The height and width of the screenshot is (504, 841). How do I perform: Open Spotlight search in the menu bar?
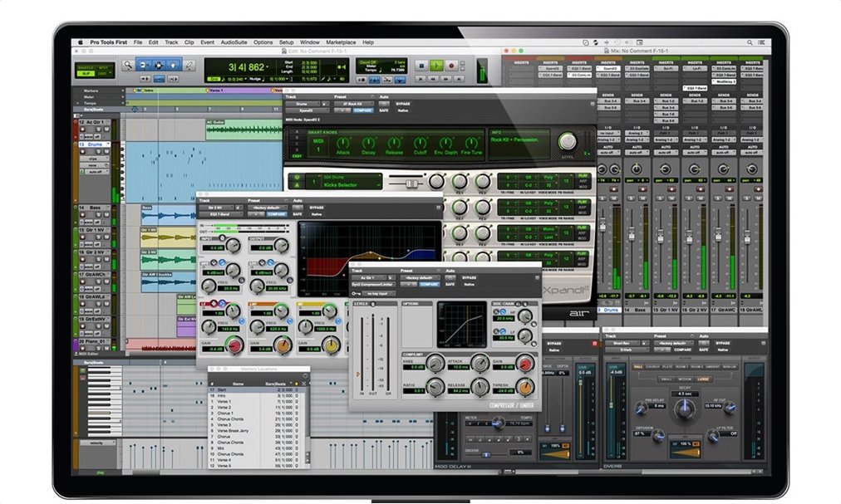(x=750, y=42)
